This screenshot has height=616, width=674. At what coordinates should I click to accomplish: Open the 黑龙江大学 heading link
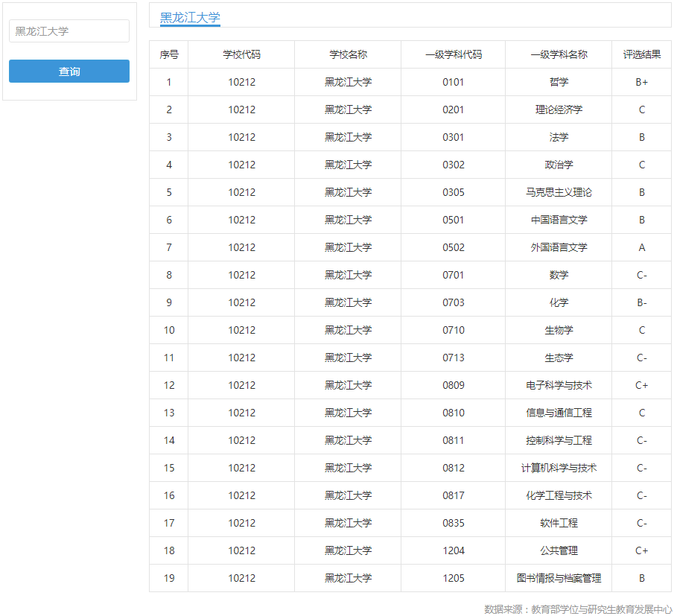coord(190,18)
